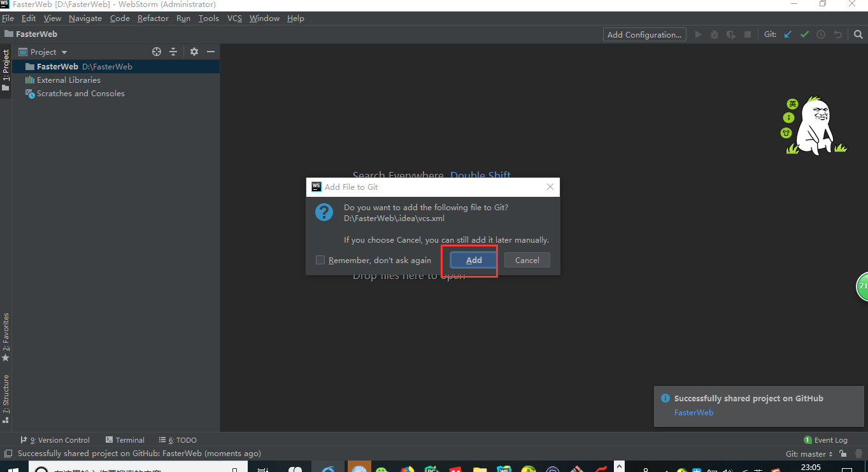Click Git: master branch widget
Viewport: 868px width, 472px height.
[x=809, y=454]
